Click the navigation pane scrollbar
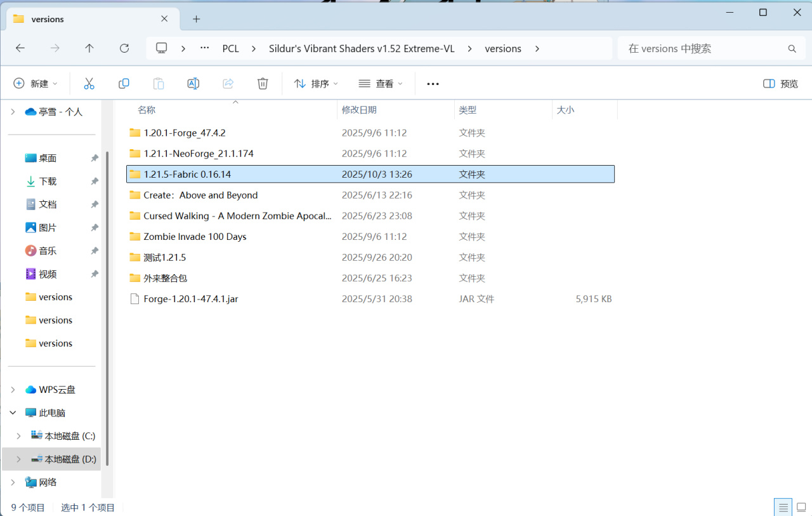The image size is (812, 516). pos(107,308)
